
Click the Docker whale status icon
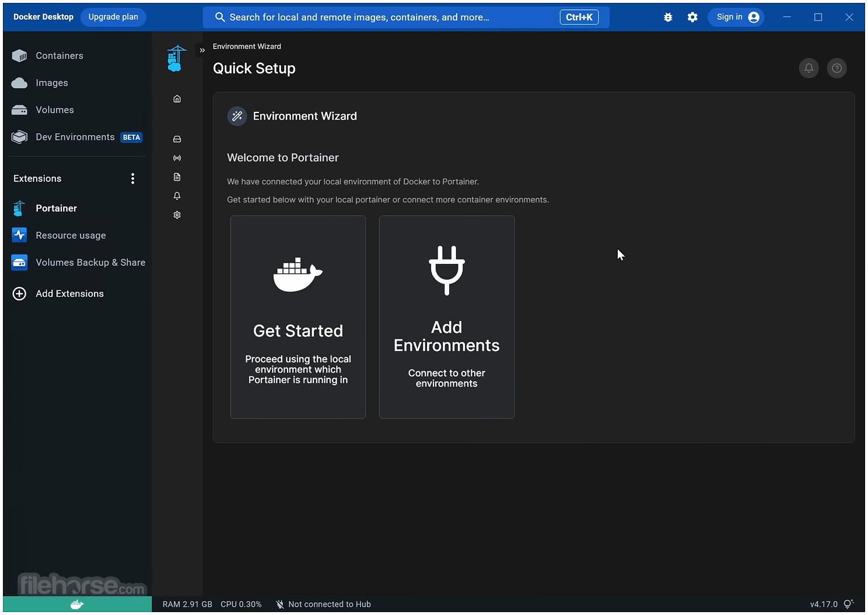(x=77, y=605)
